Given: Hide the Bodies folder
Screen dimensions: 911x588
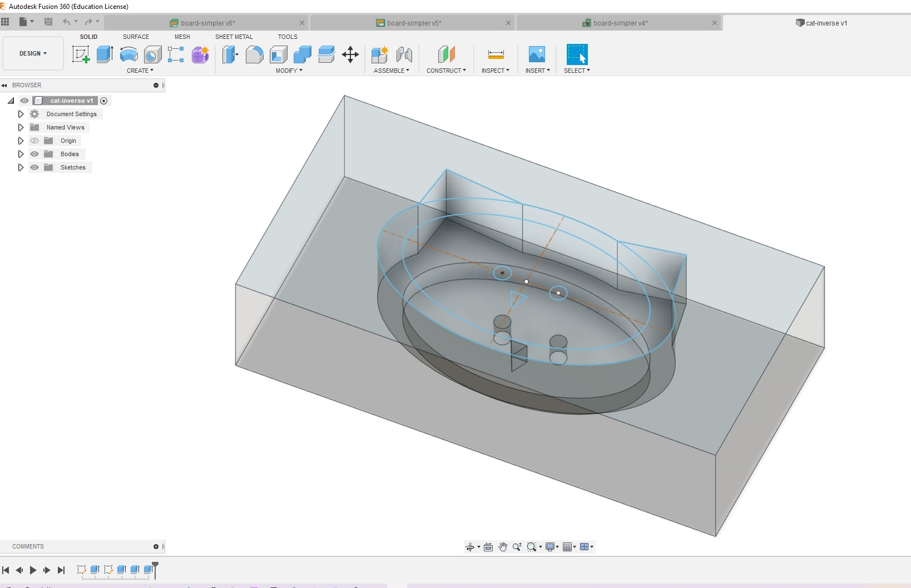Looking at the screenshot, I should tap(34, 154).
